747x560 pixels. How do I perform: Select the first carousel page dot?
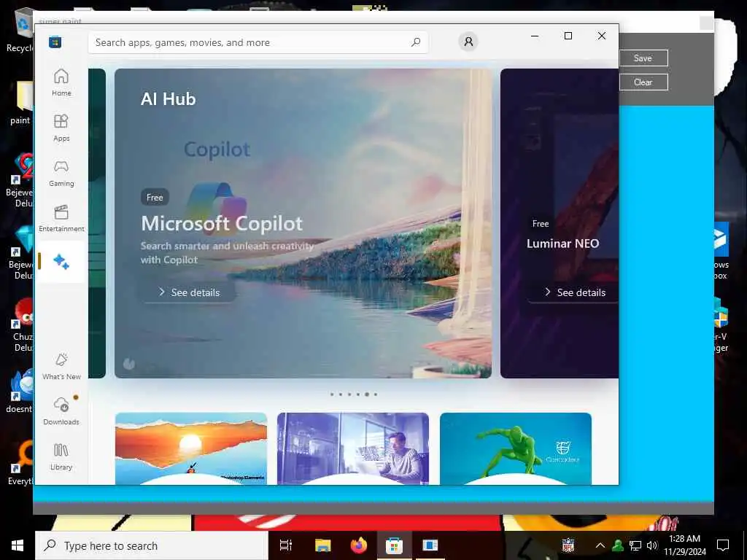(x=332, y=394)
